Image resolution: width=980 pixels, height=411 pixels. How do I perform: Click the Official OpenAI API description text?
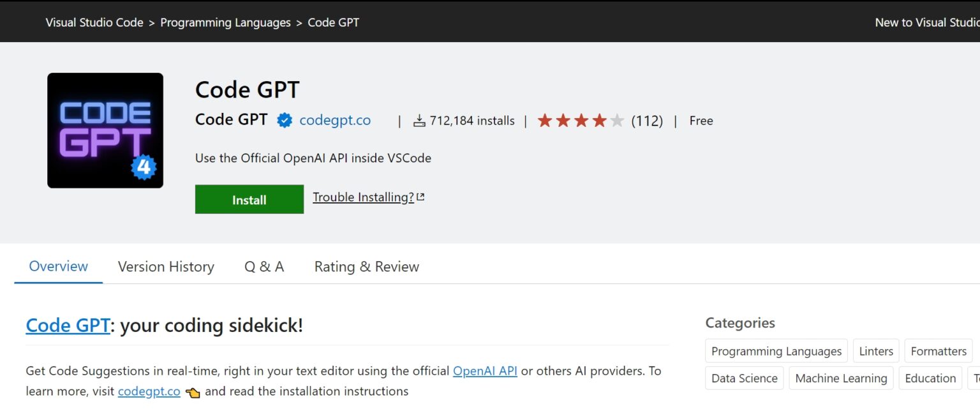click(x=313, y=158)
